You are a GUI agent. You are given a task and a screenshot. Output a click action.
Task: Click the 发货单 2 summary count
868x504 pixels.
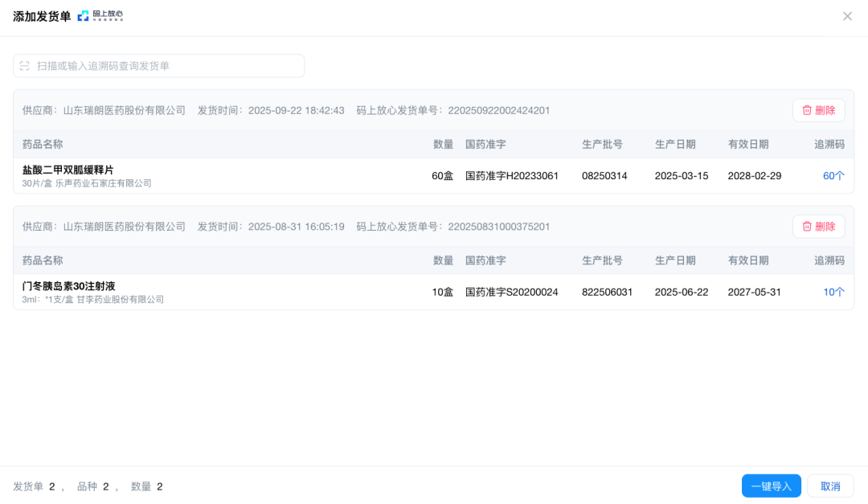click(35, 486)
